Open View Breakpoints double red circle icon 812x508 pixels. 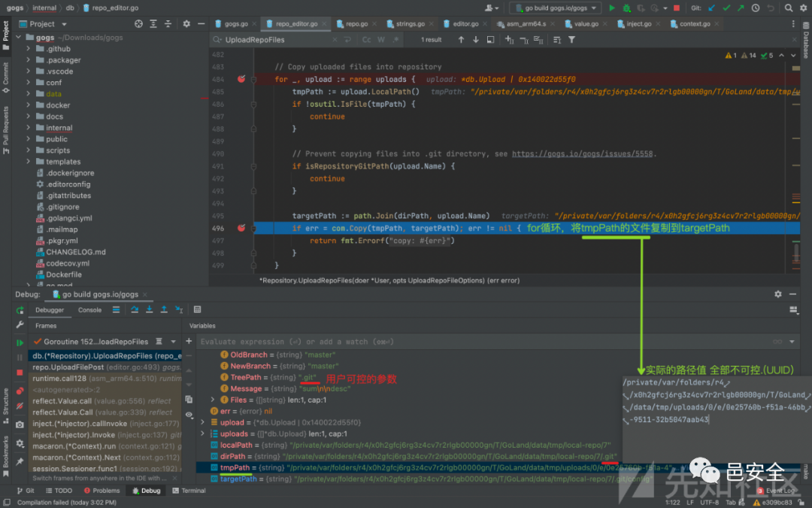[x=20, y=391]
